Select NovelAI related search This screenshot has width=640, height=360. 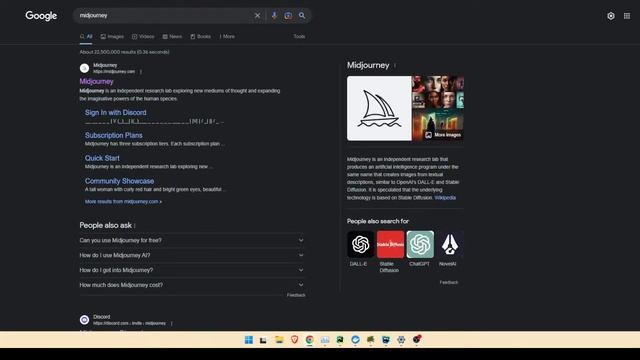(449, 249)
